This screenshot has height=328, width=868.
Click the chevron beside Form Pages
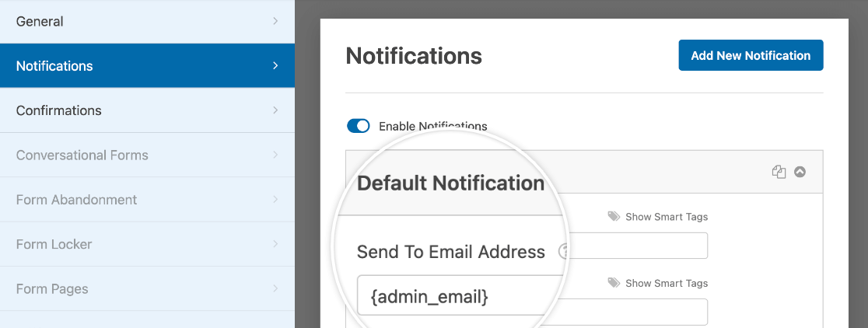pos(275,289)
